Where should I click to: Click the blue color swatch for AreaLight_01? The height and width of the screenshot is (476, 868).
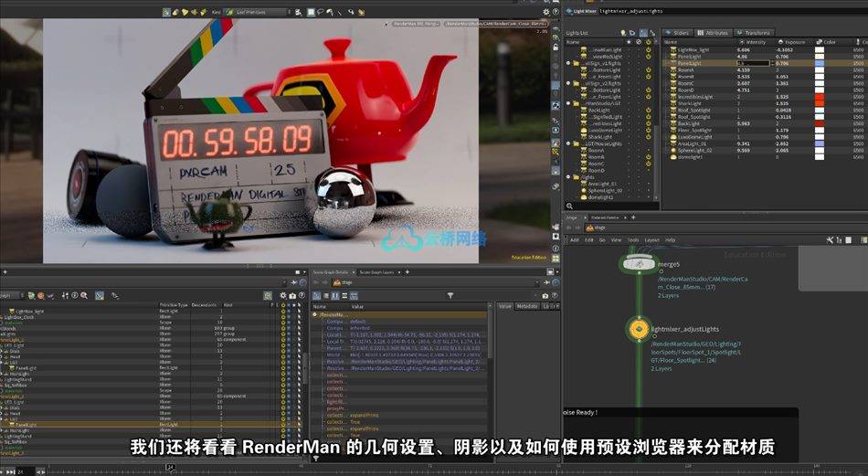[x=820, y=144]
